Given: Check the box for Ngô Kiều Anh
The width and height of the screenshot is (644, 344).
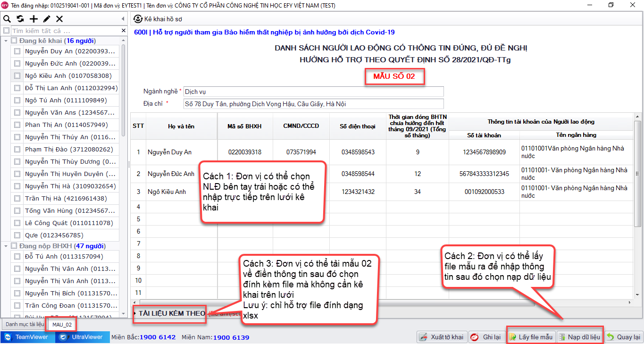Looking at the screenshot, I should (17, 76).
